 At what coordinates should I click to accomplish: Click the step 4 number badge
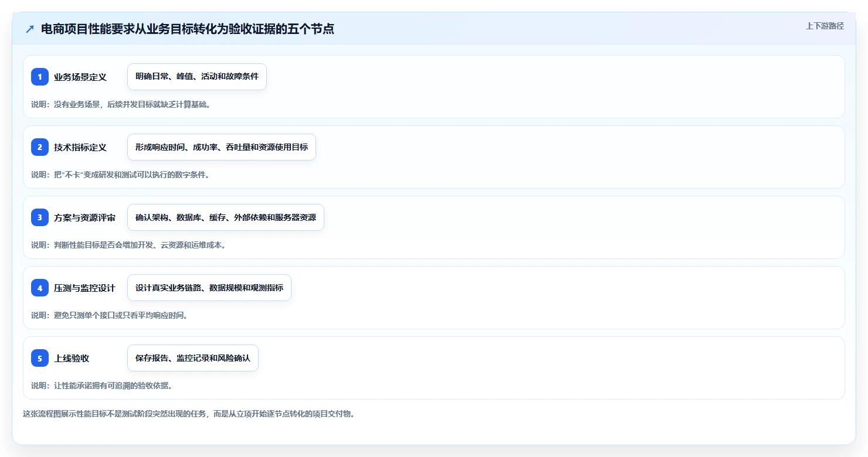[x=40, y=288]
